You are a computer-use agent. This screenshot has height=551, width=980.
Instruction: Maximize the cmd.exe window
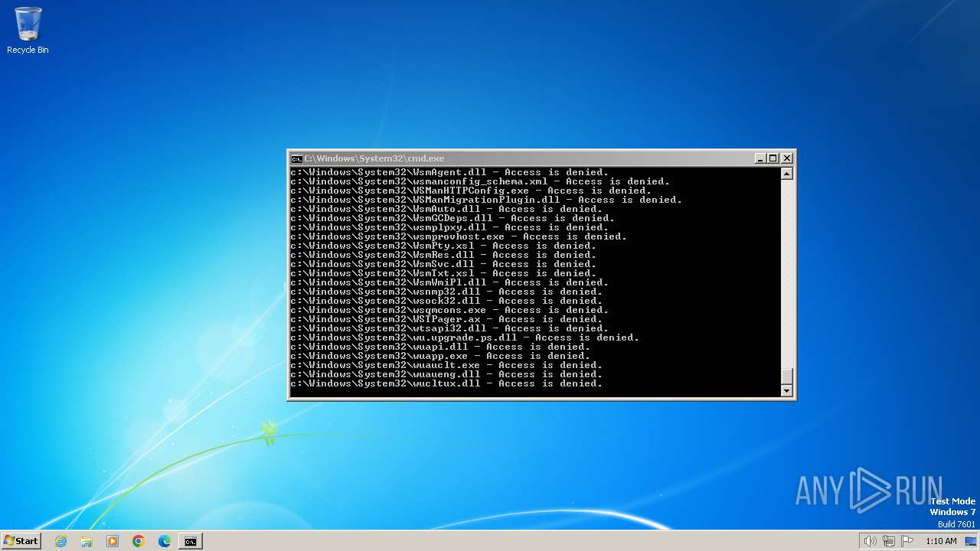pos(773,158)
